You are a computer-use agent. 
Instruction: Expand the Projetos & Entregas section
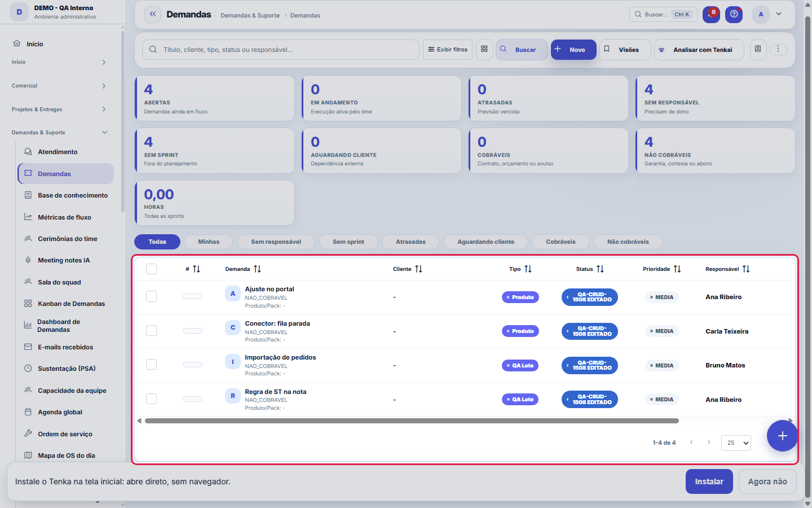pyautogui.click(x=59, y=110)
